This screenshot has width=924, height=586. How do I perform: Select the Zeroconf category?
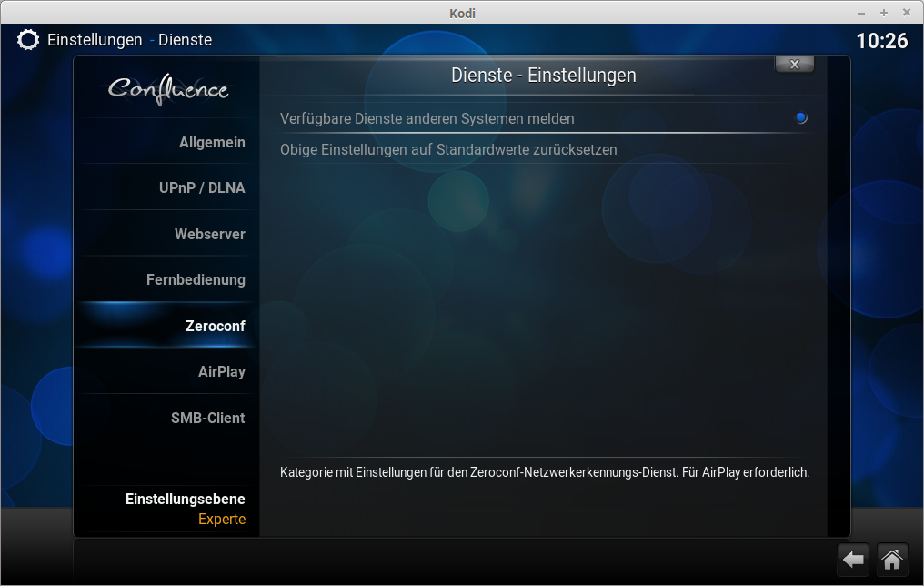pos(215,326)
